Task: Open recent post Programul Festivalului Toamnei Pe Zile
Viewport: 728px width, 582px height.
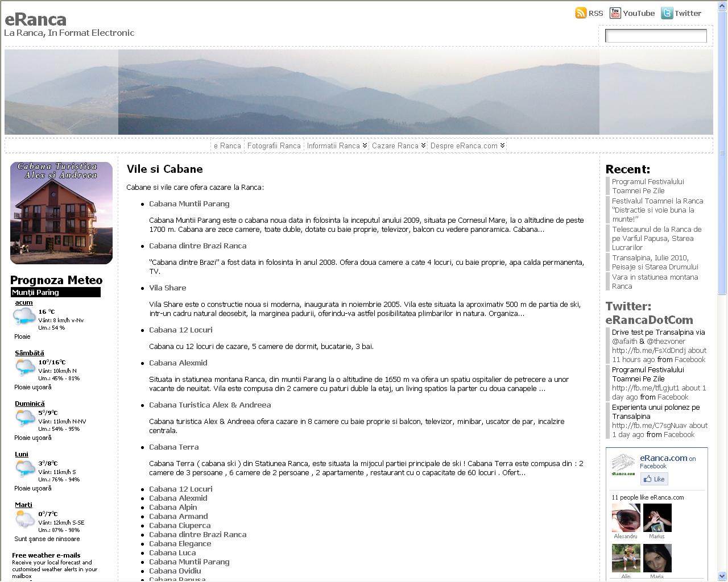Action: 648,186
